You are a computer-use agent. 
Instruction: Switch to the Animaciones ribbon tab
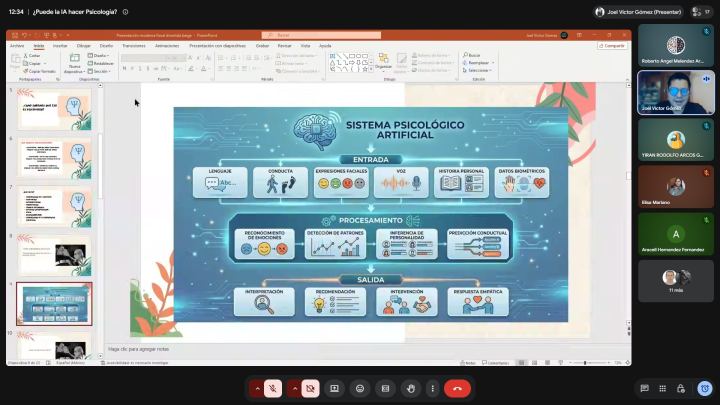coord(167,46)
